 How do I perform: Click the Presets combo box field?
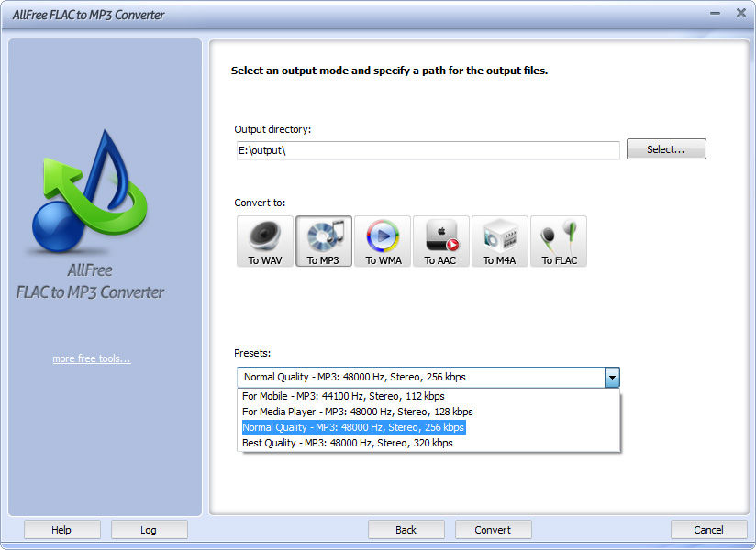(420, 377)
